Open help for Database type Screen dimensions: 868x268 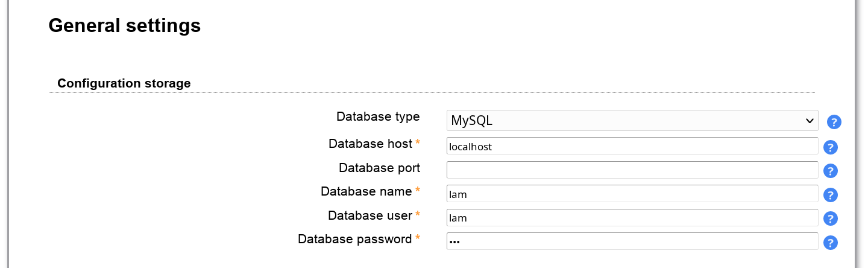click(x=834, y=122)
